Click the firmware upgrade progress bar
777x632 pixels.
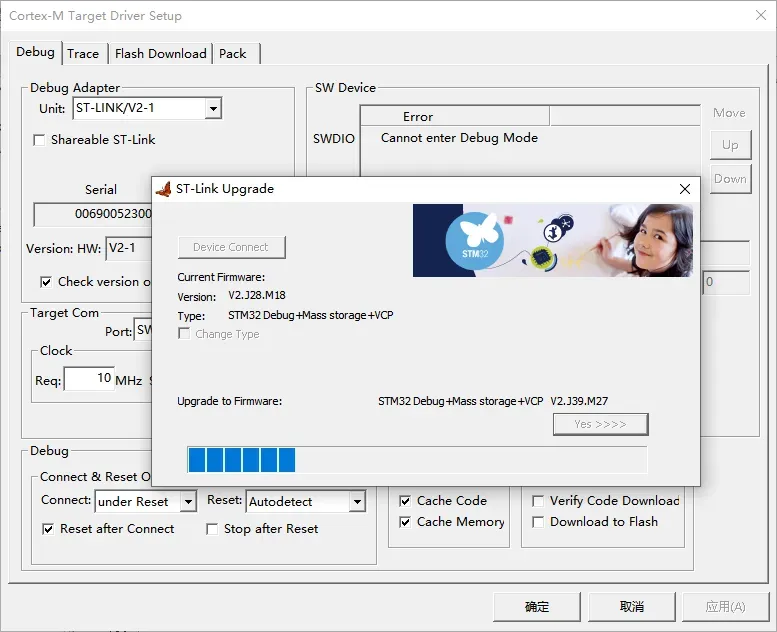point(417,460)
